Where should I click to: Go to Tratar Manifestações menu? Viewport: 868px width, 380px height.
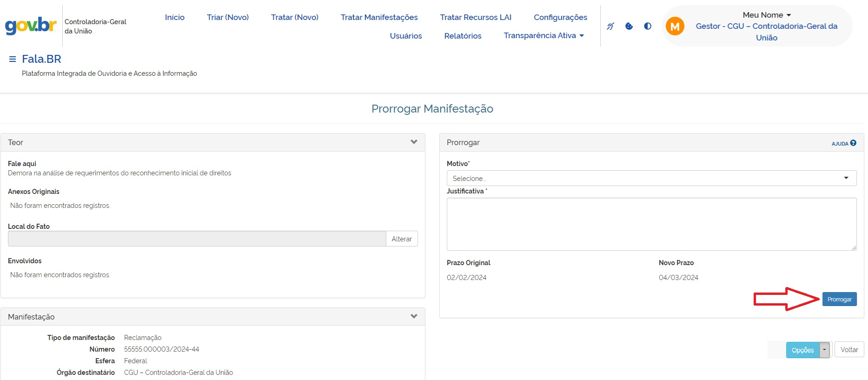[379, 17]
